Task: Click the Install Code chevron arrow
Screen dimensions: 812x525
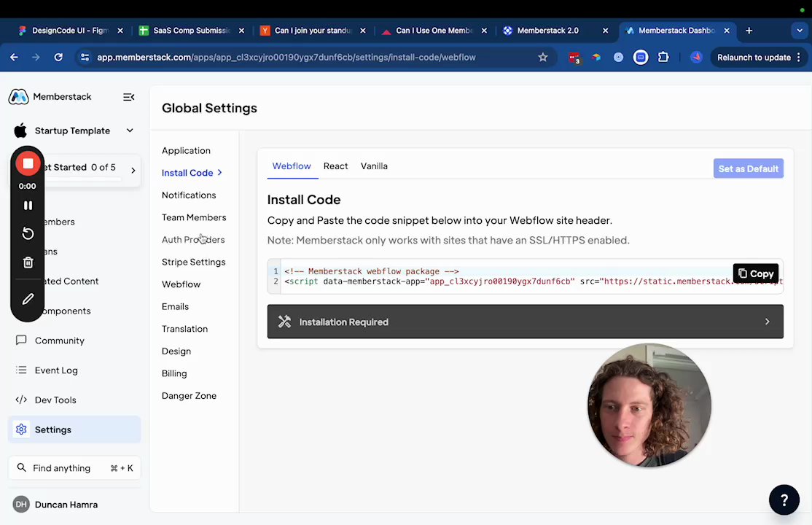Action: click(x=220, y=173)
